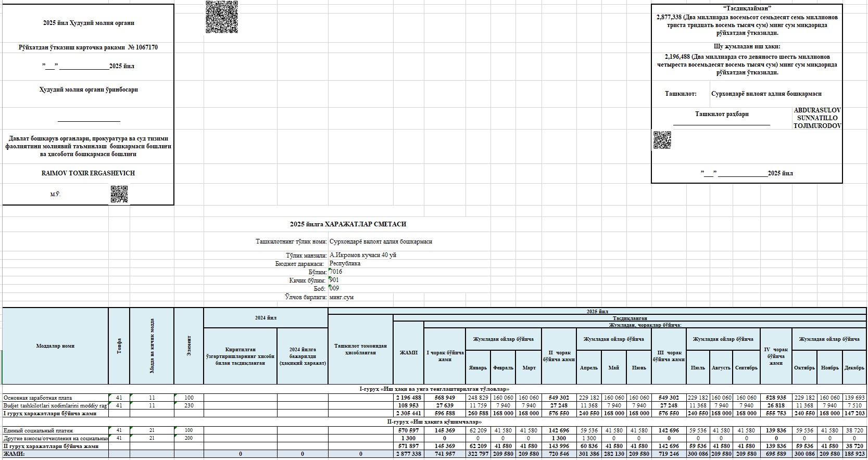Click 'Шу жумладан иш ҳақи:' line

click(x=747, y=46)
